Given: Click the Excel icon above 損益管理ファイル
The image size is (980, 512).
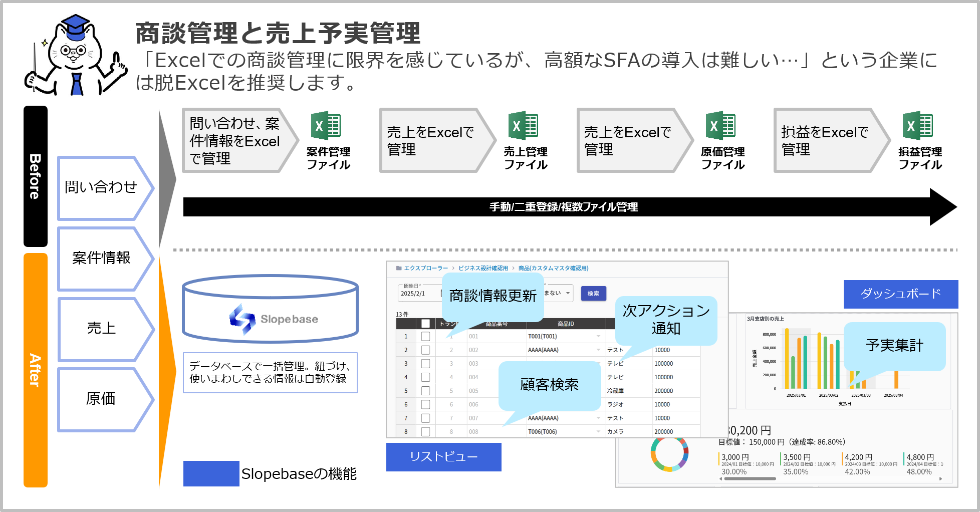Looking at the screenshot, I should click(918, 125).
